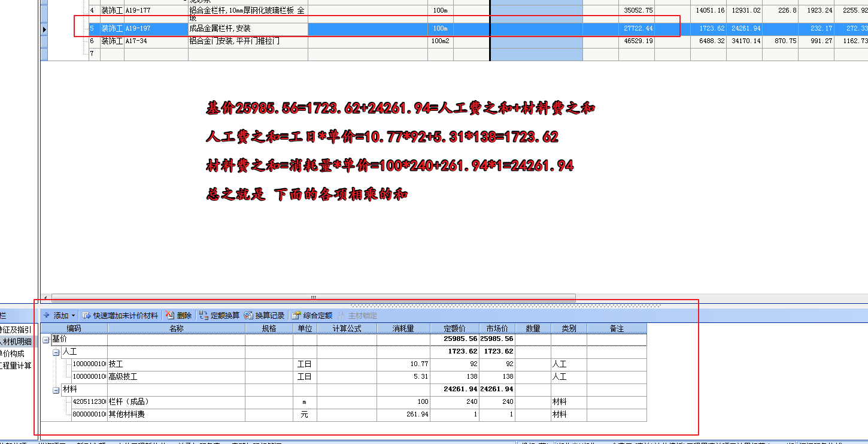868x444 pixels.
Task: Open 定额换算 from the toolbar
Action: (x=219, y=315)
